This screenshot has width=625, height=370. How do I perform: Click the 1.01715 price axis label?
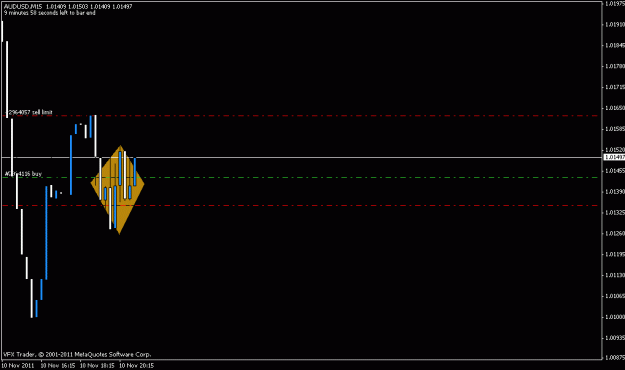pos(615,87)
